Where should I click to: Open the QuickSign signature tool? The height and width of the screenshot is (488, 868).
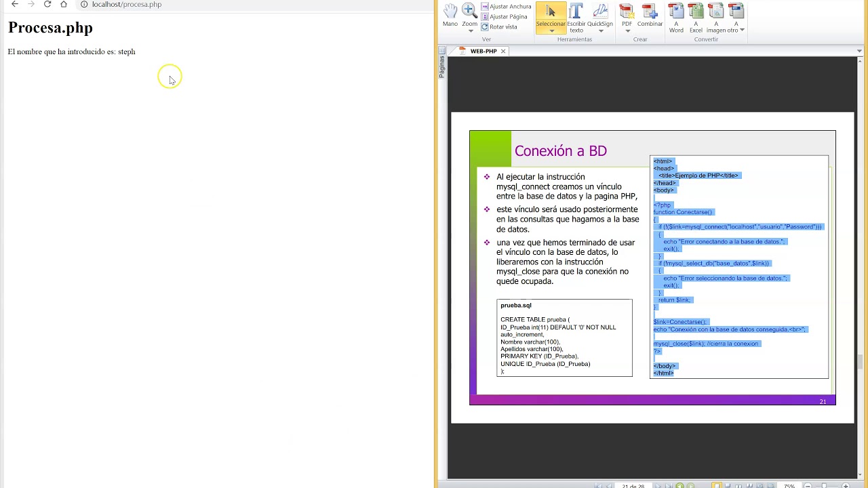600,15
